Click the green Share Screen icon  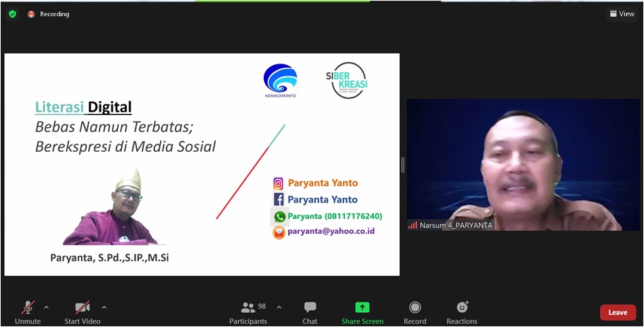pyautogui.click(x=363, y=307)
